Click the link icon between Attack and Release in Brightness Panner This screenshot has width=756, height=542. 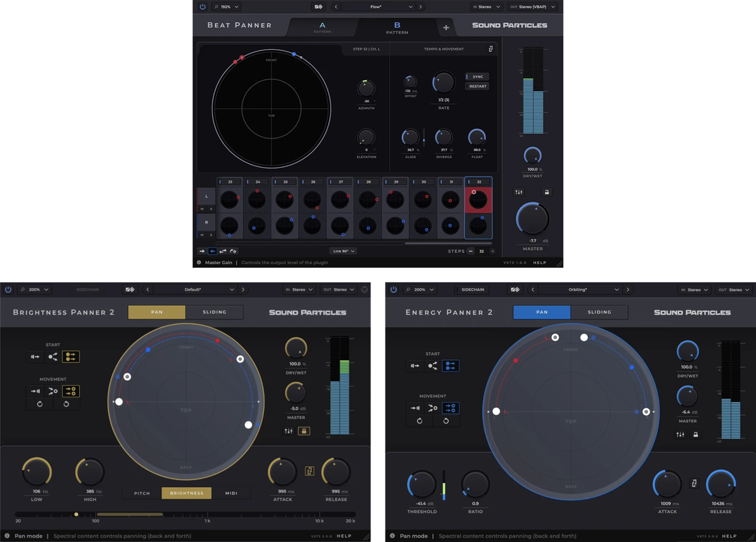(x=309, y=471)
